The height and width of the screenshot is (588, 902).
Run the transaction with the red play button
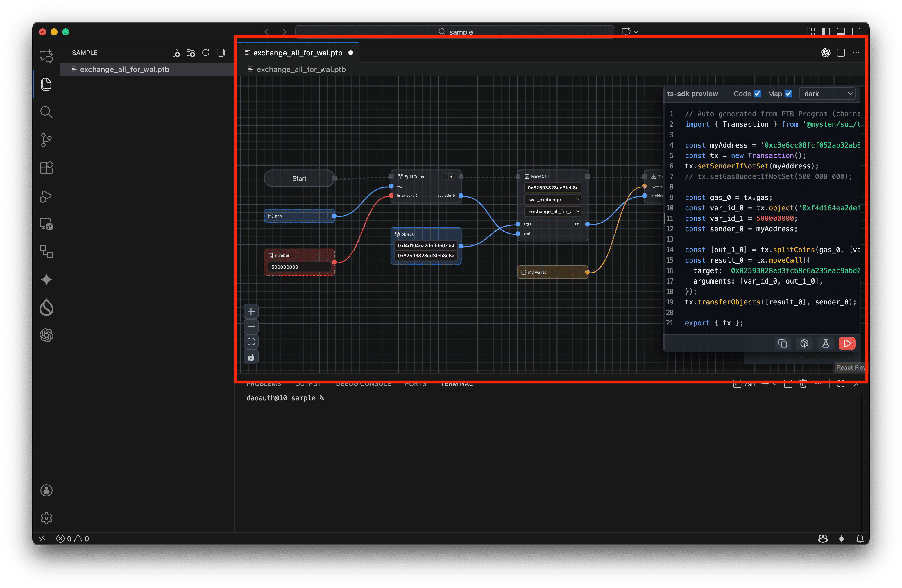847,343
